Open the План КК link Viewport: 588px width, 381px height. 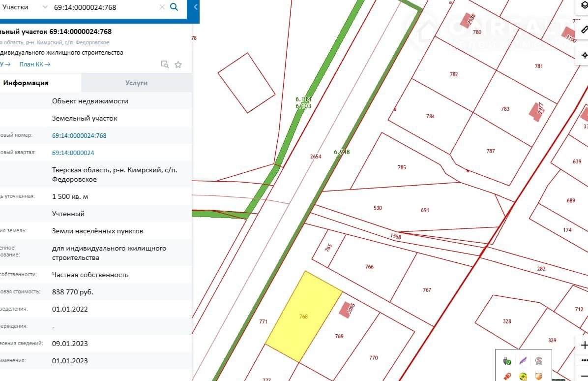tap(34, 64)
